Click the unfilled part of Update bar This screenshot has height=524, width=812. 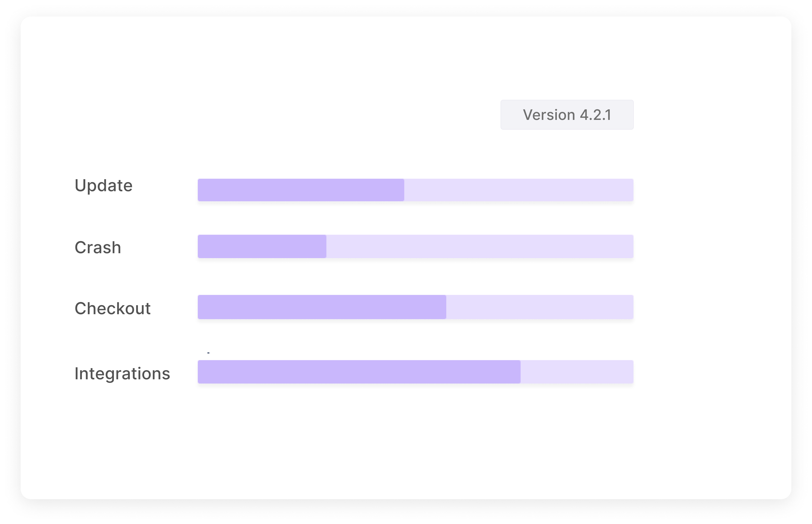click(x=519, y=190)
